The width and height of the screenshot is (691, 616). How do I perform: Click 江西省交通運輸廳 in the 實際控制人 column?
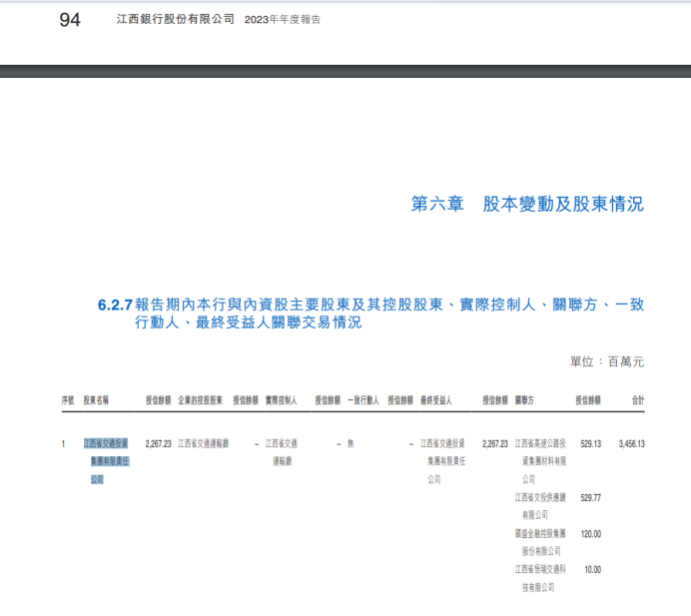282,452
